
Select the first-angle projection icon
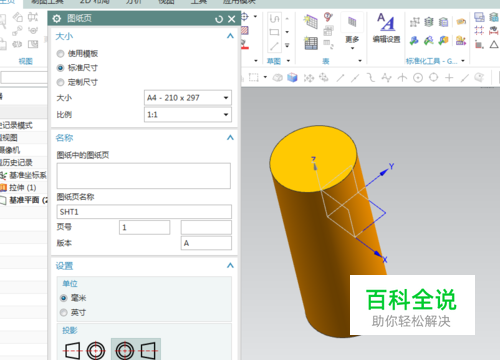(85, 350)
